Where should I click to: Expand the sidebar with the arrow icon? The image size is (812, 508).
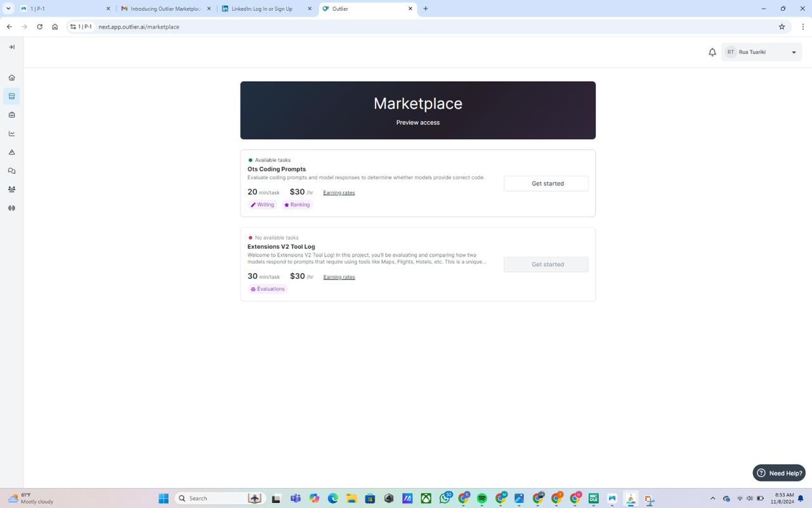11,47
